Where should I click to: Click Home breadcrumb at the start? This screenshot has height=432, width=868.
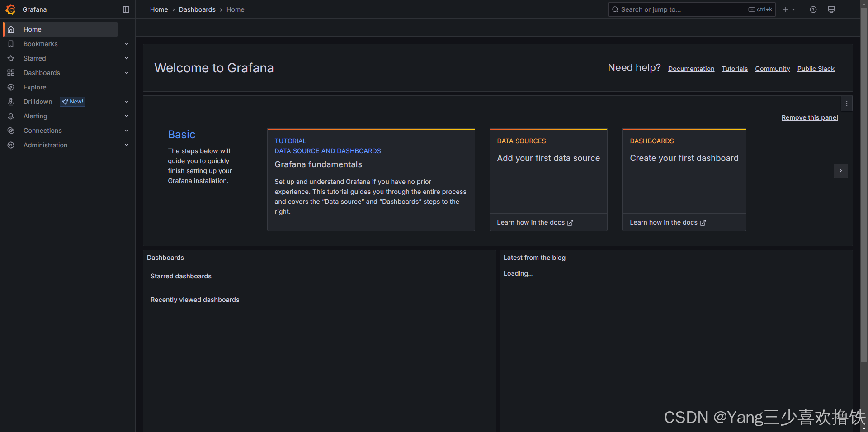pos(159,9)
